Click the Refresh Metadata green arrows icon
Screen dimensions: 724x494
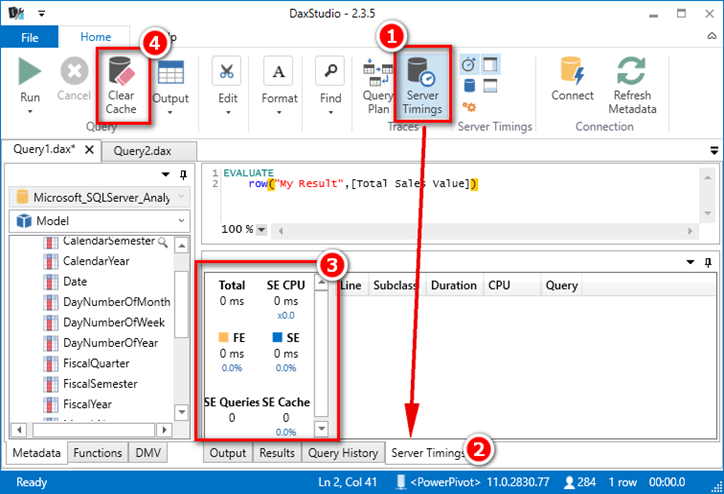[x=632, y=71]
